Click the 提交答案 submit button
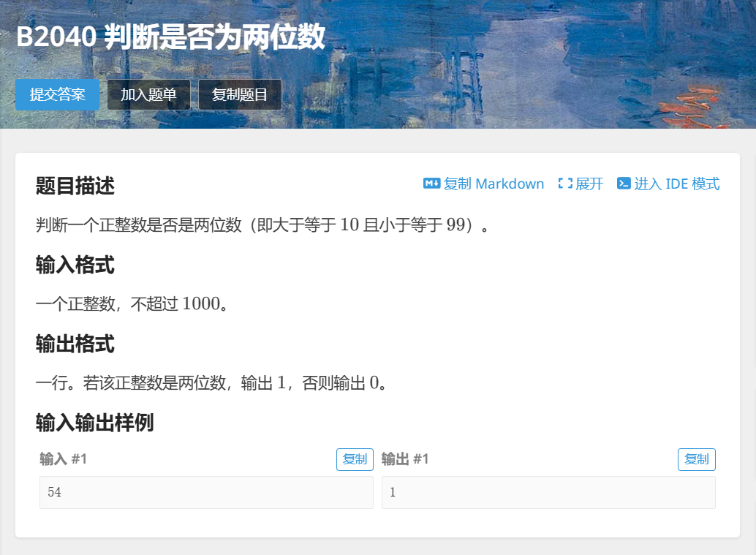The image size is (756, 555). tap(57, 94)
